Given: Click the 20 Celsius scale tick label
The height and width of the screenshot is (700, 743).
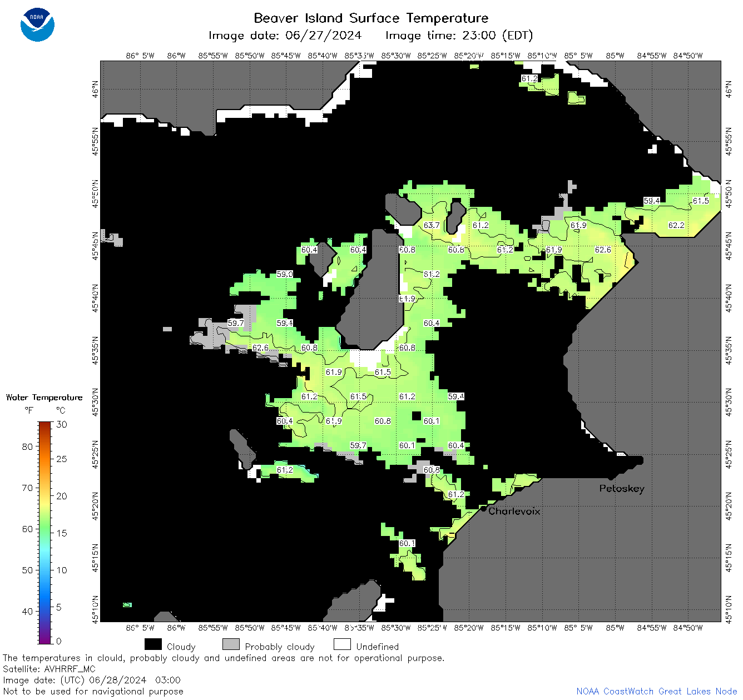Looking at the screenshot, I should click(62, 496).
